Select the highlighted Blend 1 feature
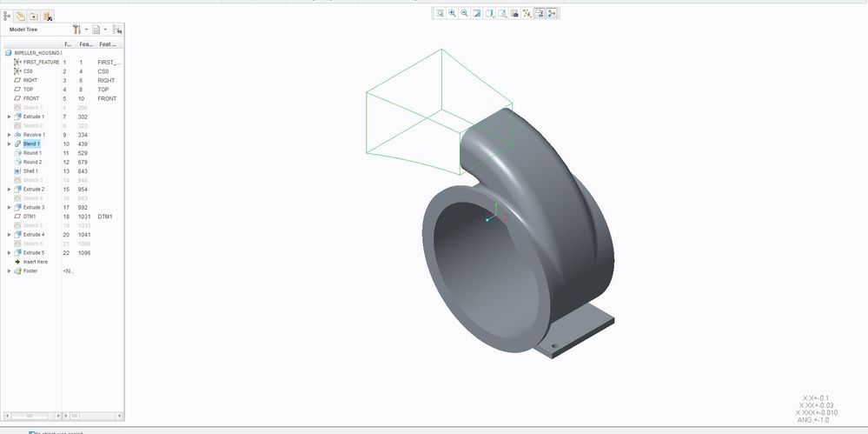This screenshot has width=868, height=434. coord(31,144)
